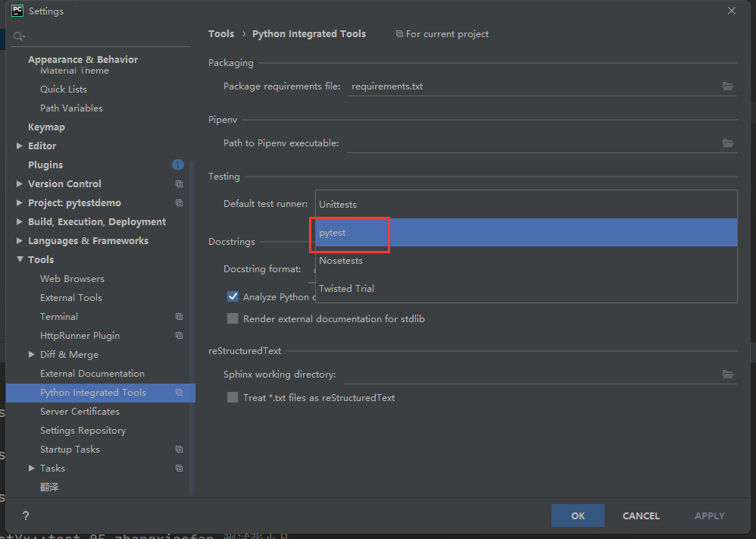Viewport: 756px width, 539px height.
Task: Open External Tools settings
Action: click(x=71, y=297)
